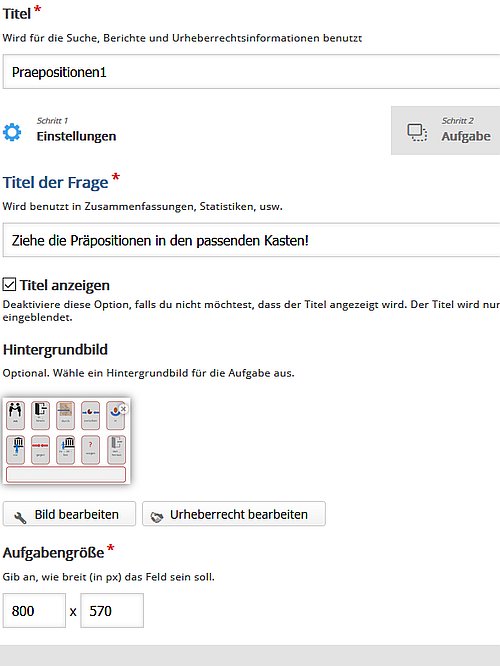This screenshot has height=666, width=500.
Task: Click the Bild bearbeiten button
Action: pos(69,514)
